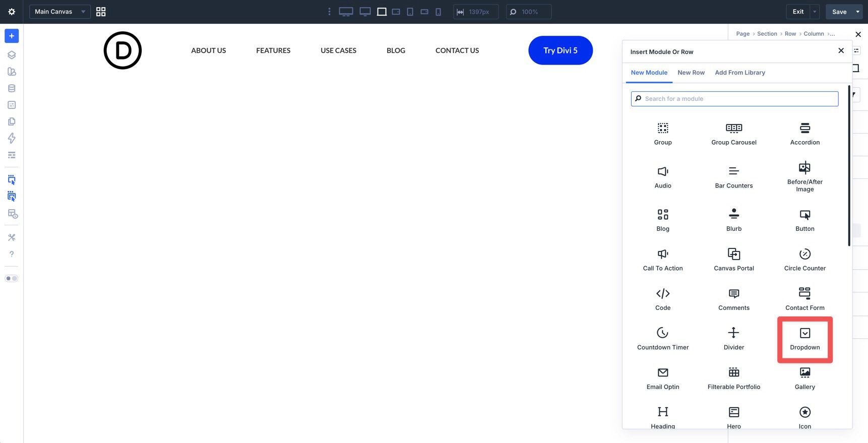Viewport: 868px width, 443px height.
Task: Insert the Dropdown module
Action: [x=805, y=339]
